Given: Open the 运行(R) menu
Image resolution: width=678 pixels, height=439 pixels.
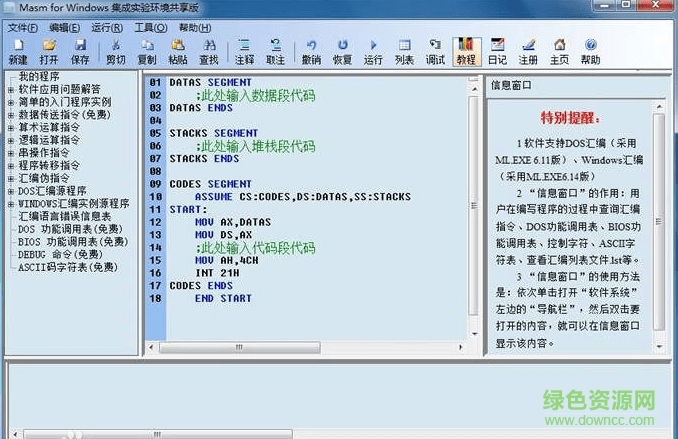Looking at the screenshot, I should coord(107,28).
